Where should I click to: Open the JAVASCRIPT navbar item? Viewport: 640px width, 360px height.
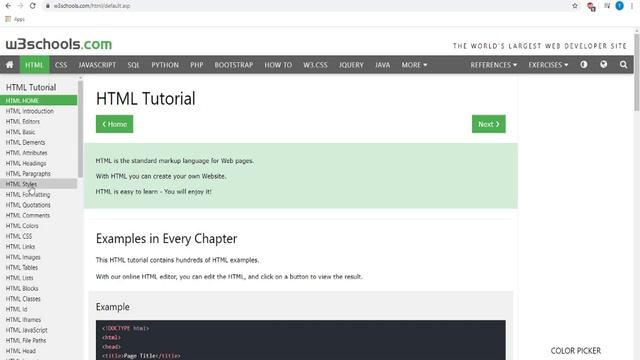97,64
